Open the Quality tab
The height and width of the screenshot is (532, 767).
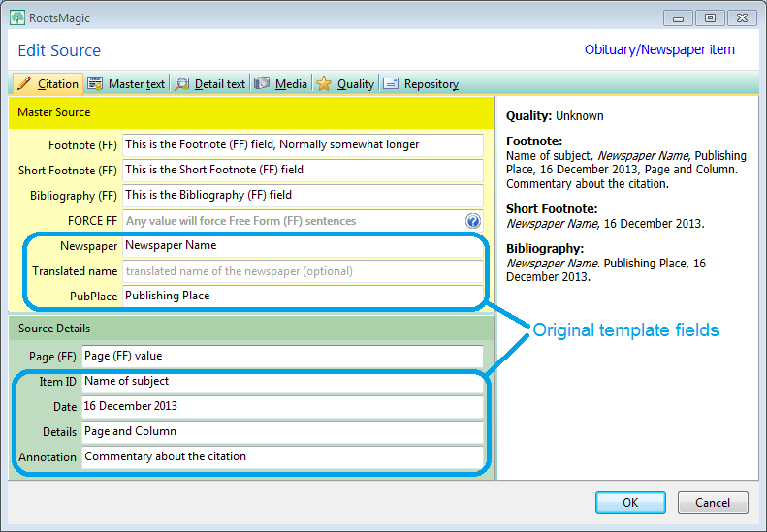pyautogui.click(x=345, y=83)
